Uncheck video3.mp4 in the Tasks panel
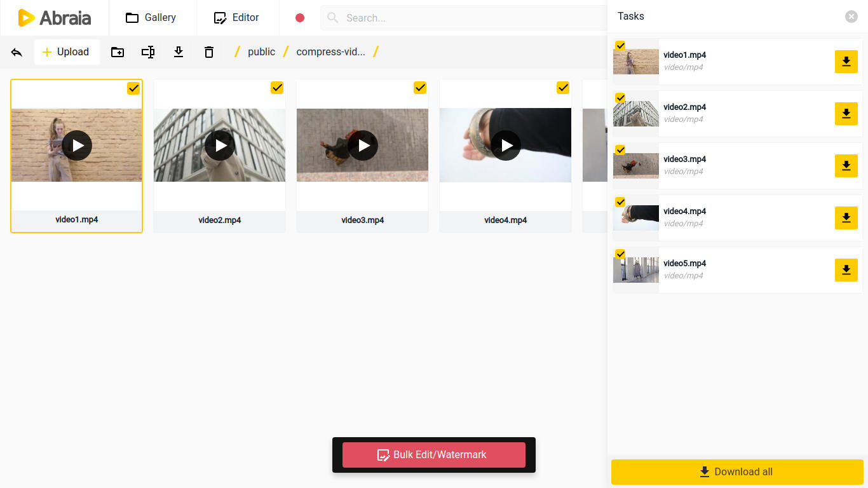 coord(620,150)
